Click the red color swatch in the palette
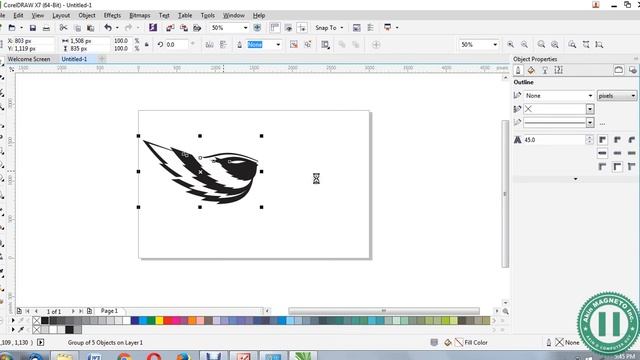The width and height of the screenshot is (640, 360). pos(168,320)
